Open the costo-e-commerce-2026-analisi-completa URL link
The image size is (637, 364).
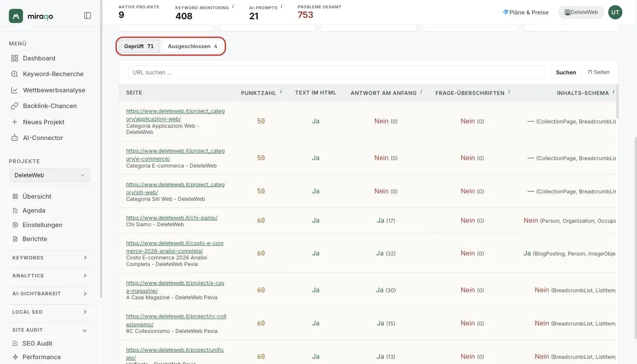[175, 247]
